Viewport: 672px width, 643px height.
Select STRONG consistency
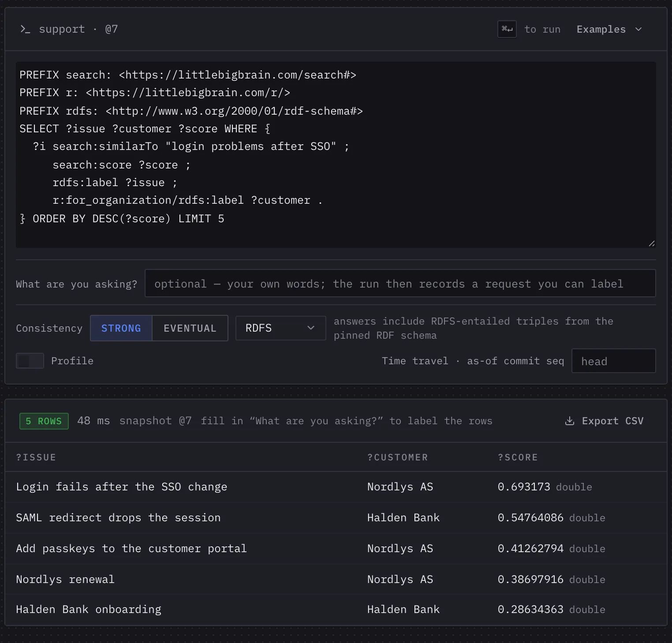click(121, 328)
